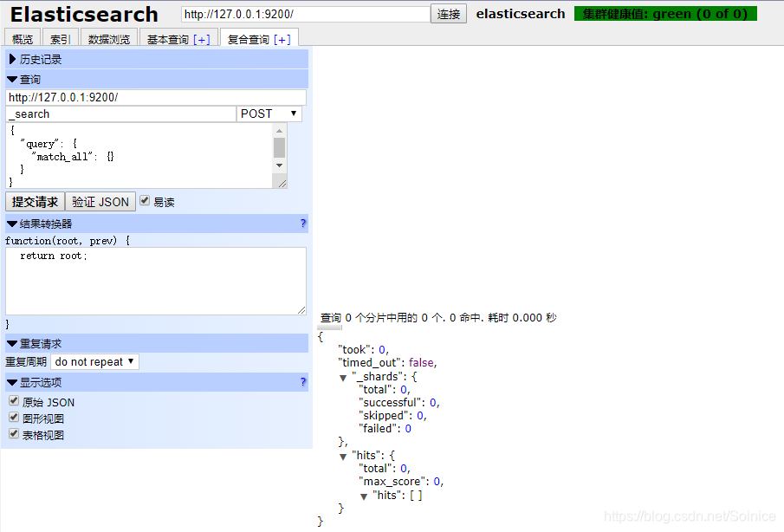The width and height of the screenshot is (784, 532).
Task: Open the 概览 overview tab
Action: tap(23, 38)
